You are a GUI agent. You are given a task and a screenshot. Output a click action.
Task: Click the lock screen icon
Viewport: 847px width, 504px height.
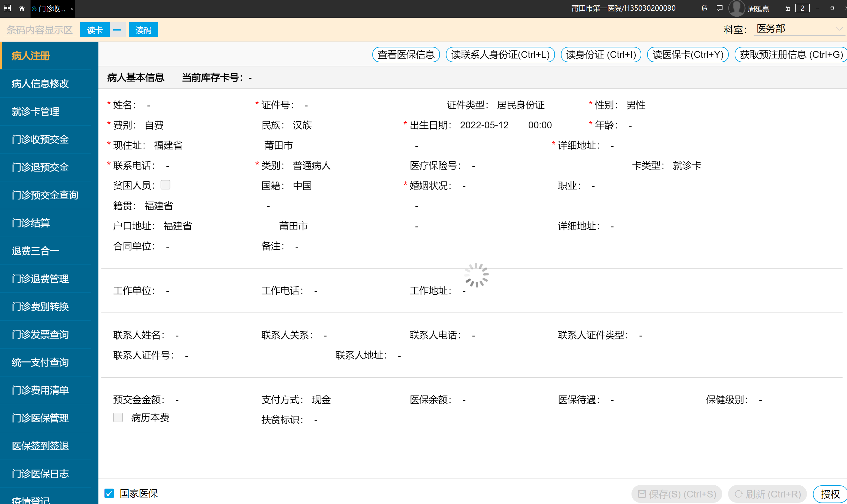pos(787,8)
